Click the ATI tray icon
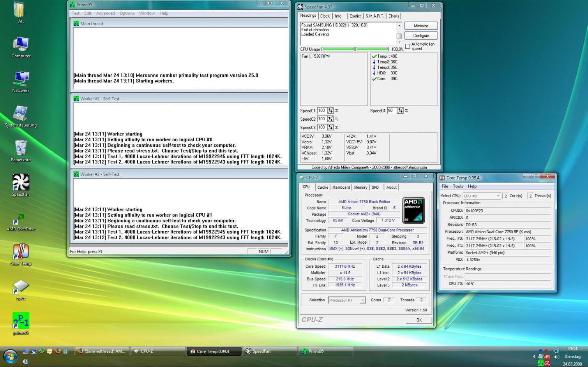Viewport: 588px width, 367px height. [x=547, y=356]
